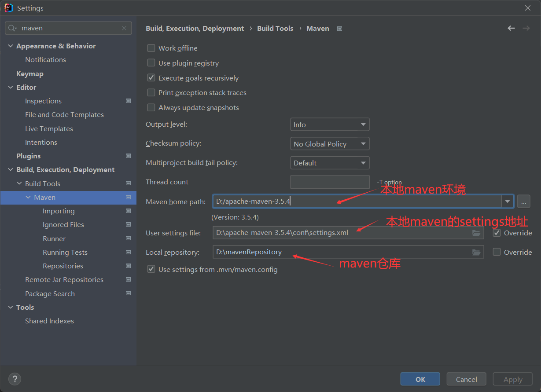Screen dimensions: 541x392
Task: Click the Build Tools breadcrumb
Action: (275, 28)
